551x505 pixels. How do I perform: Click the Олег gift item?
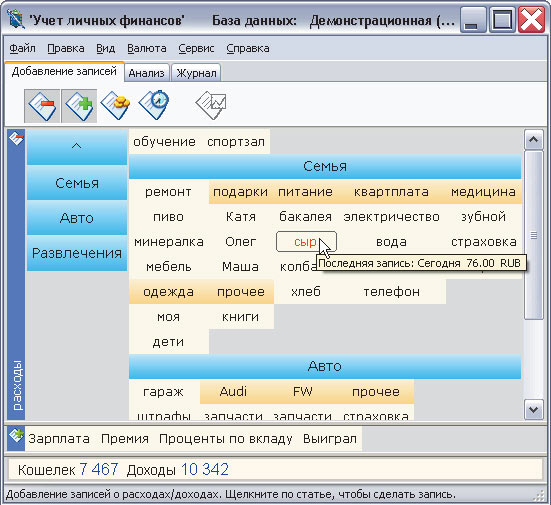tap(240, 242)
